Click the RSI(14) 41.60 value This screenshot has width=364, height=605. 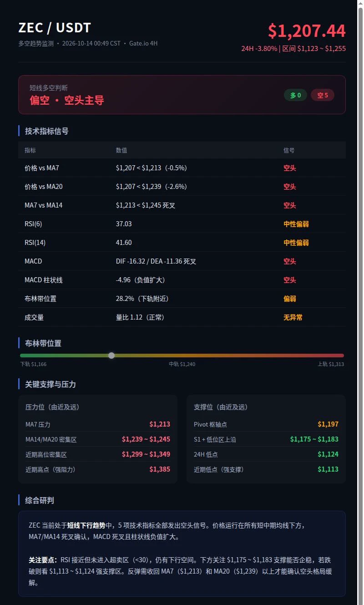point(124,243)
